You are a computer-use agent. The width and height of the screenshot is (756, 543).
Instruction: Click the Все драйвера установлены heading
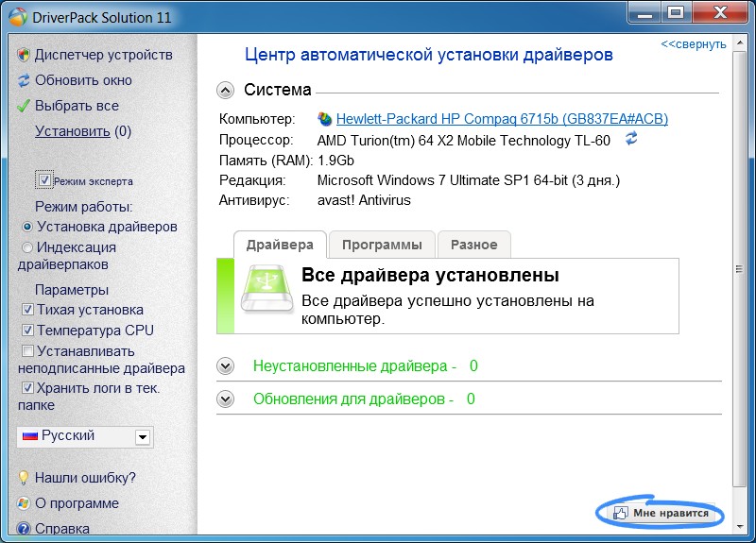(430, 275)
